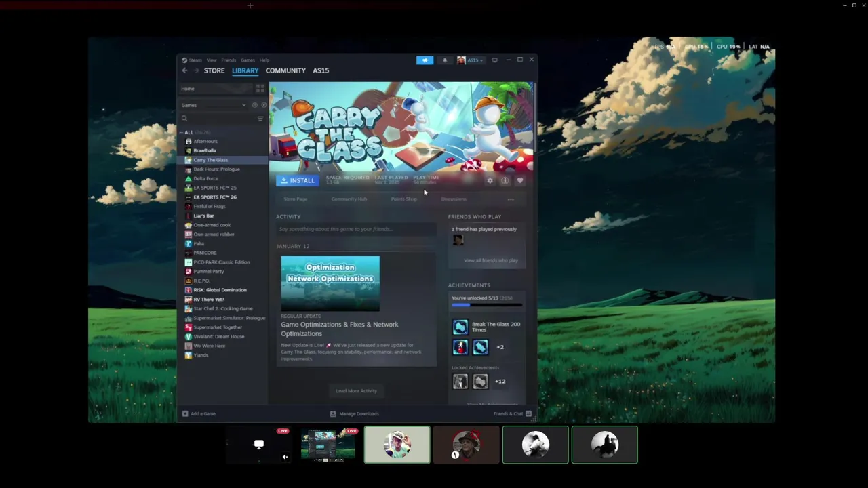Open the Manage Downloads icon
868x488 pixels.
pyautogui.click(x=333, y=413)
